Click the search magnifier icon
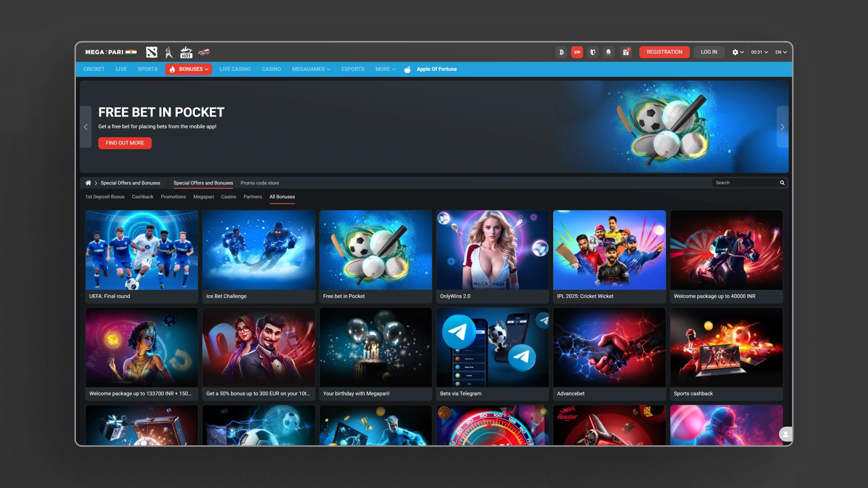868x488 pixels. point(782,183)
